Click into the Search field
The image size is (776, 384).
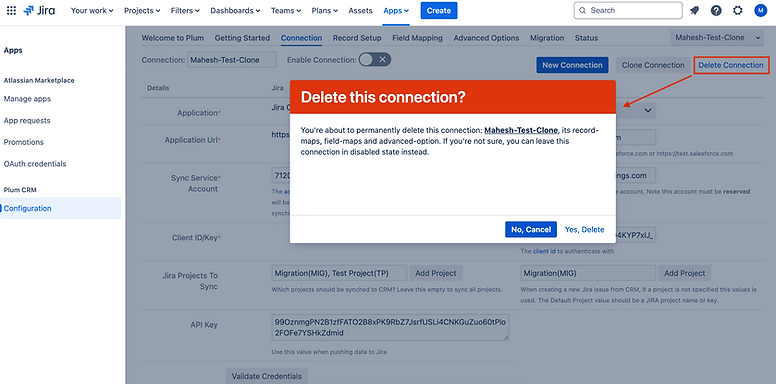coord(628,10)
